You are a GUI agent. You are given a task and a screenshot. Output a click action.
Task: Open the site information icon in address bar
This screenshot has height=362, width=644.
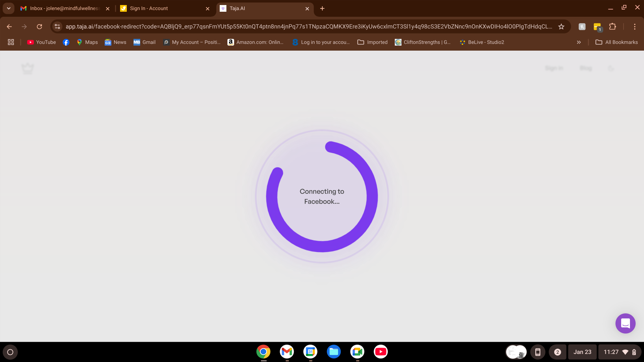tap(57, 26)
